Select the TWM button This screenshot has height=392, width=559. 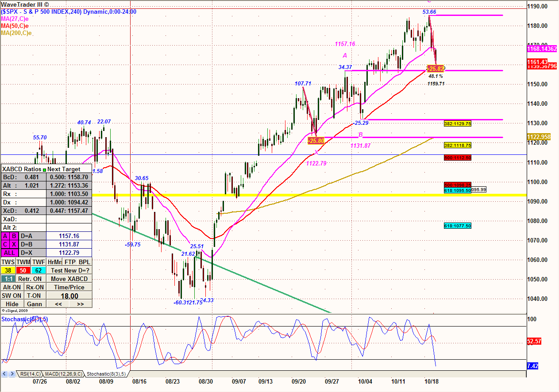(x=23, y=262)
